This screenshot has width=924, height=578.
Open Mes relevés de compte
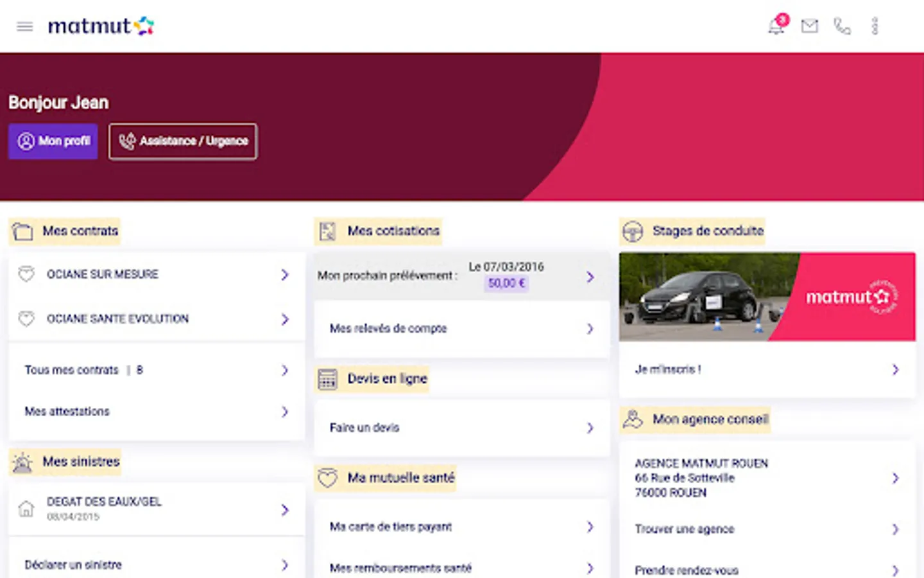(x=461, y=329)
